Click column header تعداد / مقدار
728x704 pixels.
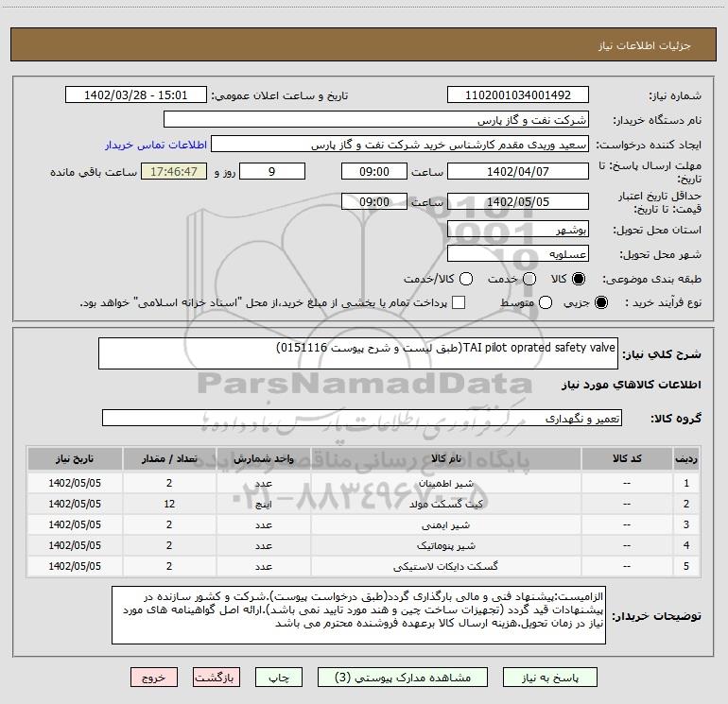click(x=169, y=458)
